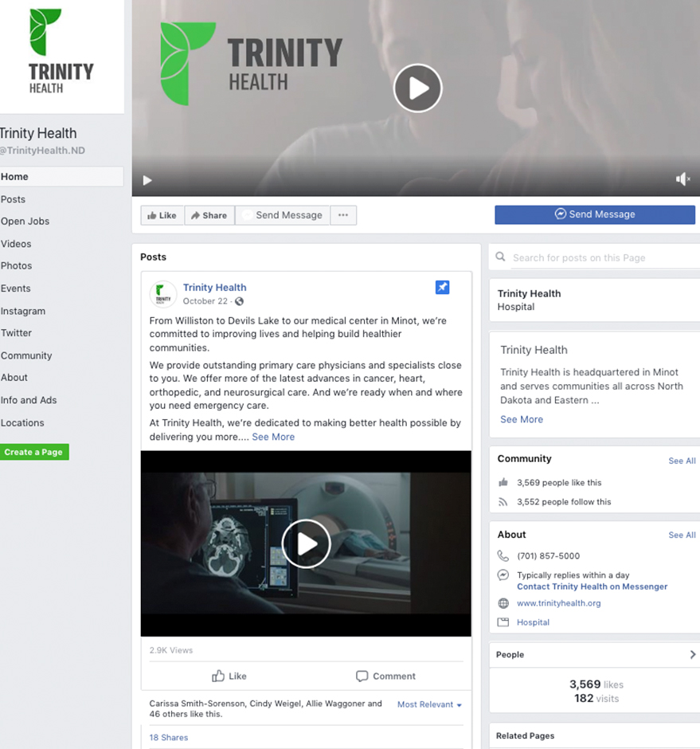Open the three-dot more options menu
This screenshot has height=749, width=700.
point(343,215)
